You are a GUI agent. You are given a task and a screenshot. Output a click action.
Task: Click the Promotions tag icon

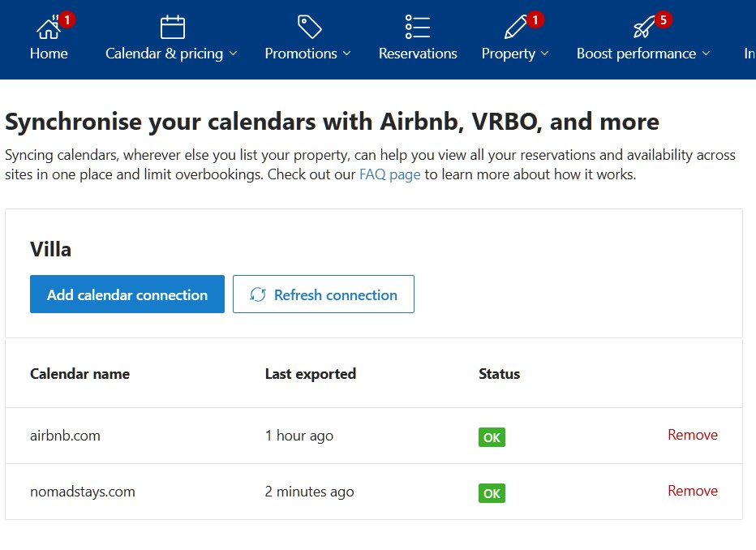[308, 28]
